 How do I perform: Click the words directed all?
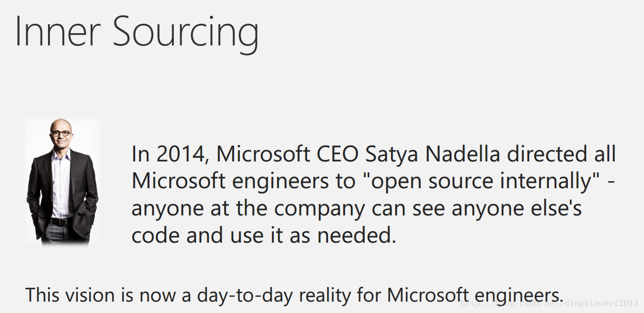562,155
